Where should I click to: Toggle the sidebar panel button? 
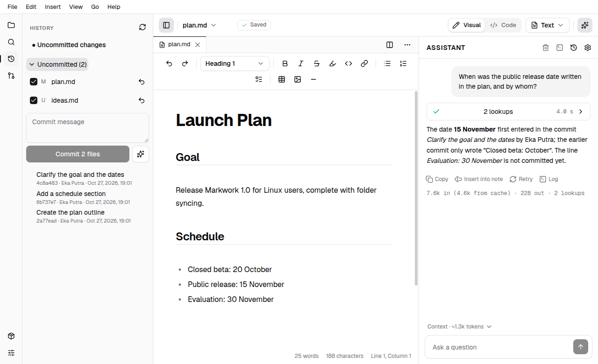click(166, 25)
